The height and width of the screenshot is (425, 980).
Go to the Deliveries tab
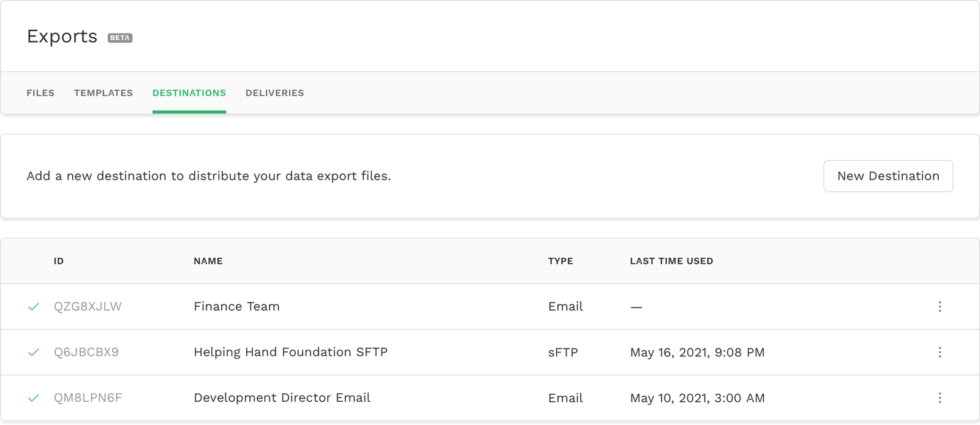[274, 93]
